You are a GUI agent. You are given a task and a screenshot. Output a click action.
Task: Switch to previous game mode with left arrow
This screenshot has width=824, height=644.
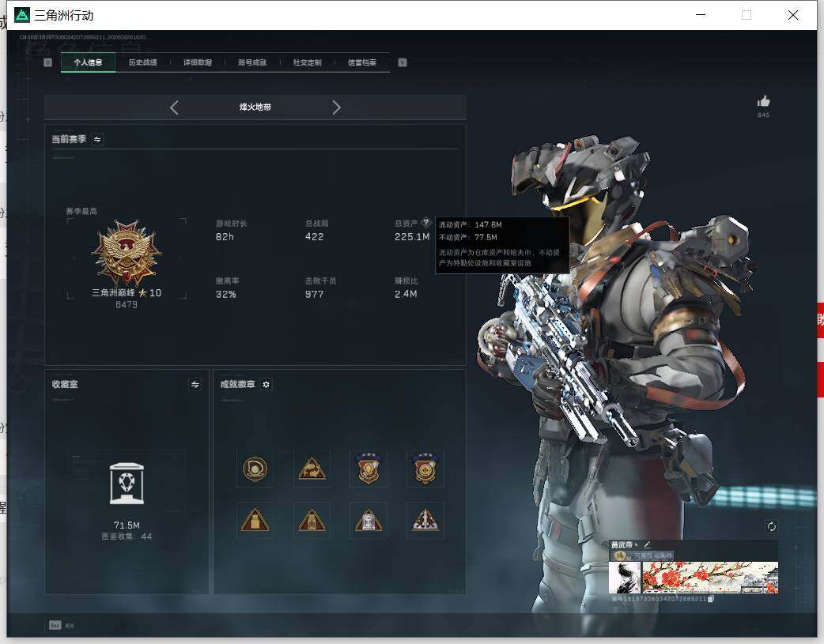(x=175, y=107)
